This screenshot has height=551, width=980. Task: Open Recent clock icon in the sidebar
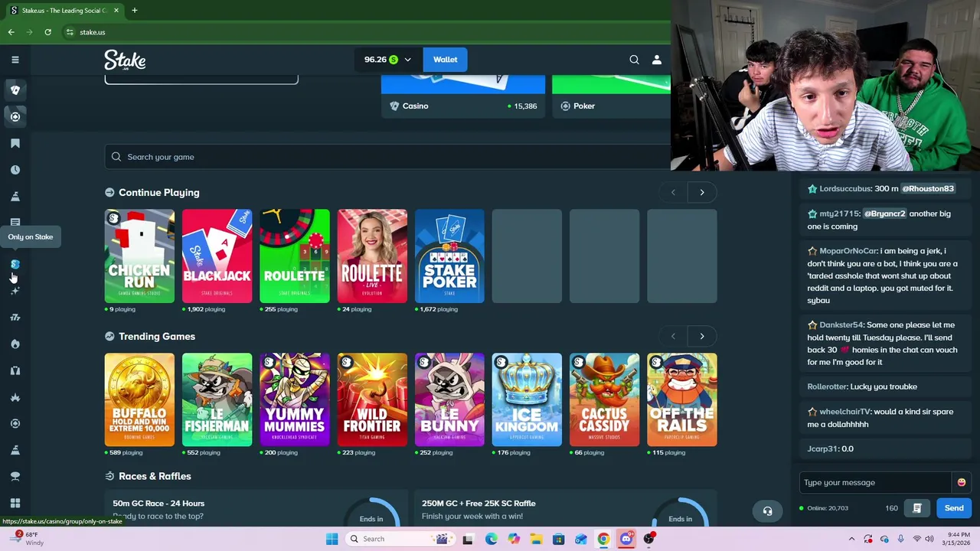pos(15,170)
